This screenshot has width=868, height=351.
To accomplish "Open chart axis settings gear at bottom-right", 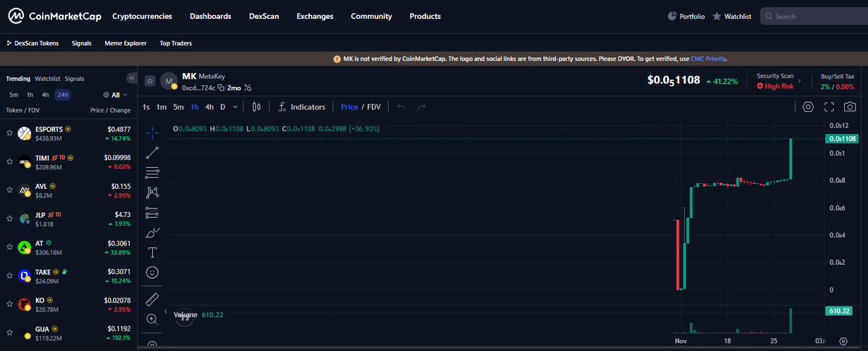I will [x=843, y=341].
